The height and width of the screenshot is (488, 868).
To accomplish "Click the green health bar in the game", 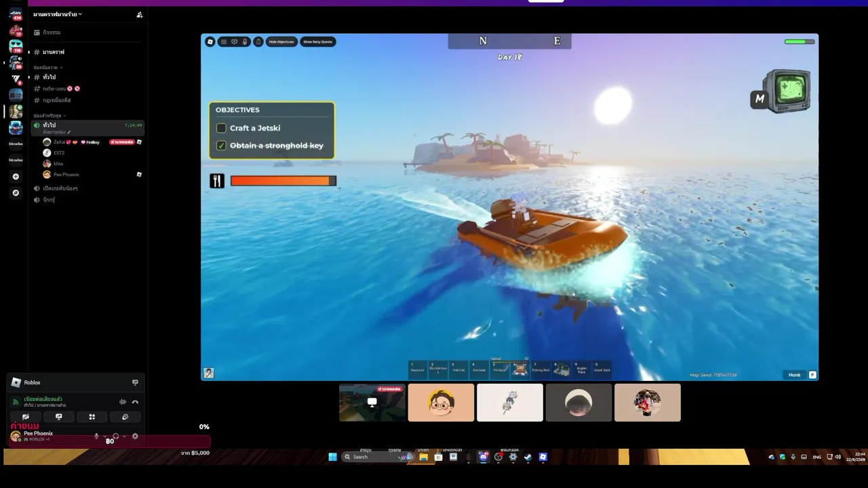I will pyautogui.click(x=800, y=42).
